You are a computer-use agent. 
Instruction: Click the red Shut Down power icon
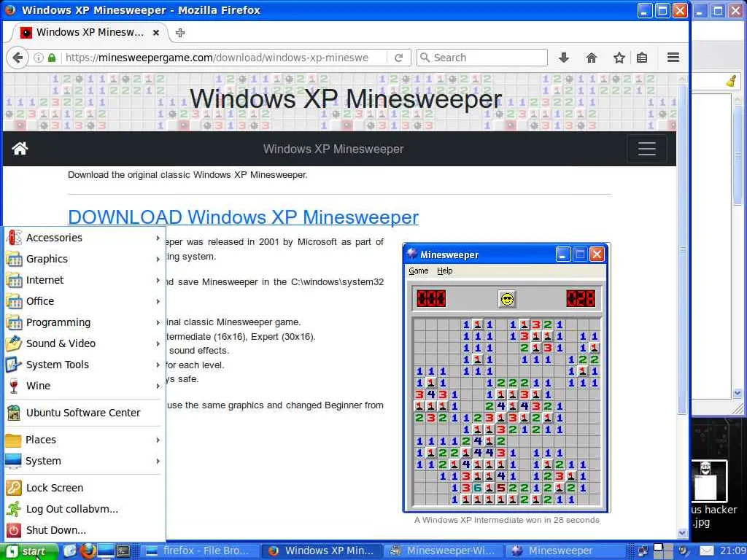coord(14,530)
